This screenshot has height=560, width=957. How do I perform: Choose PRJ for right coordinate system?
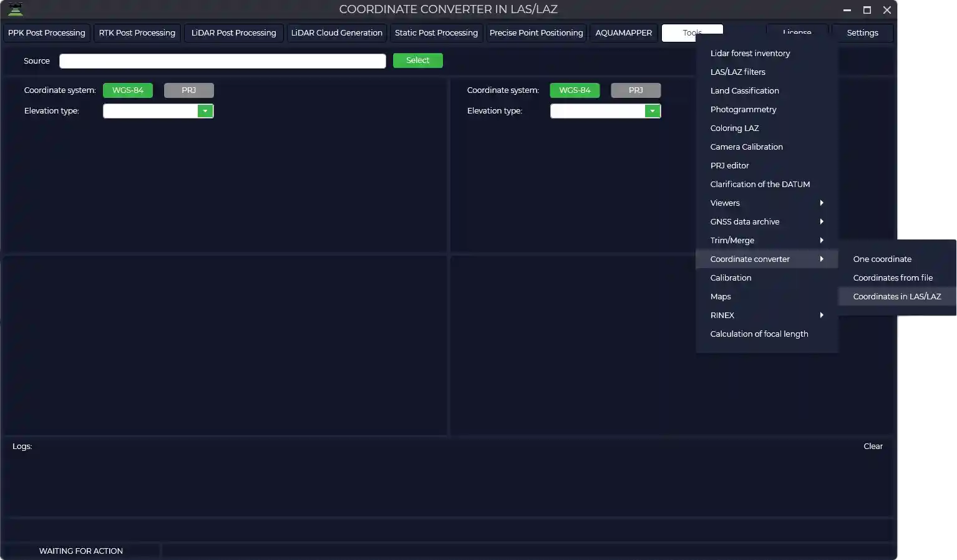[636, 90]
